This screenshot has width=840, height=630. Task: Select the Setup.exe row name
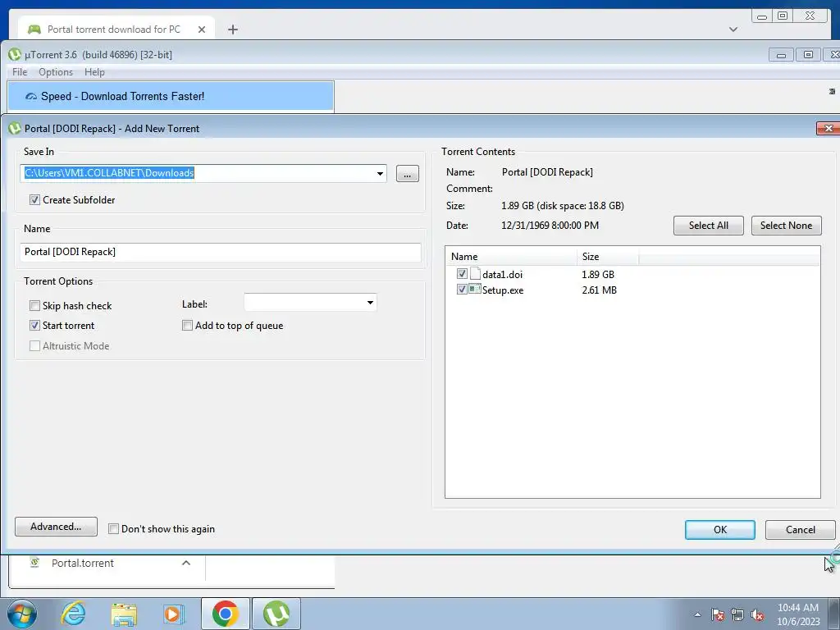point(503,290)
